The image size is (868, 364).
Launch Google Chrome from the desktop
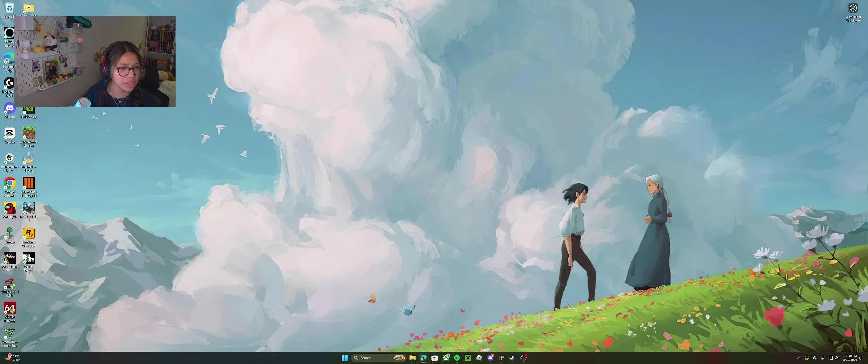(9, 186)
